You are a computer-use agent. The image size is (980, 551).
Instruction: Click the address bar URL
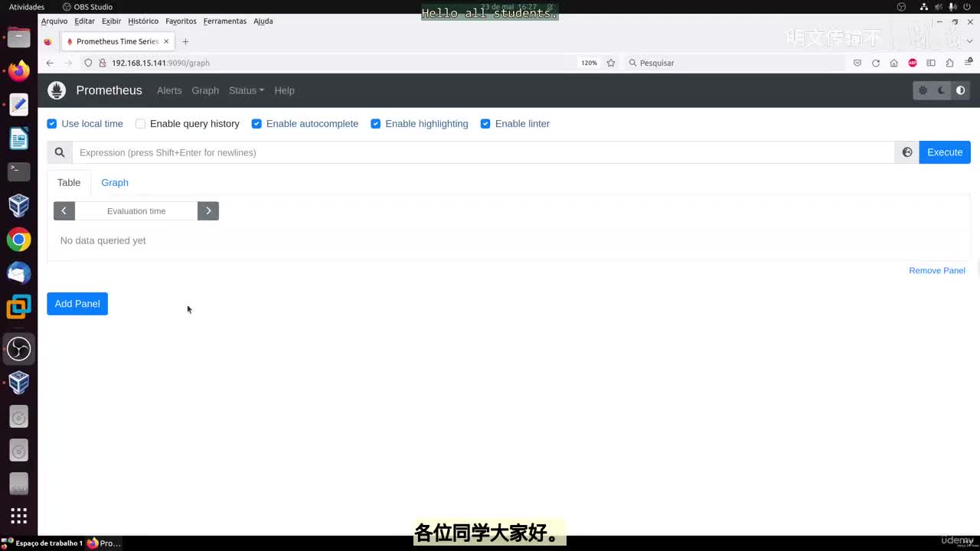tap(161, 63)
